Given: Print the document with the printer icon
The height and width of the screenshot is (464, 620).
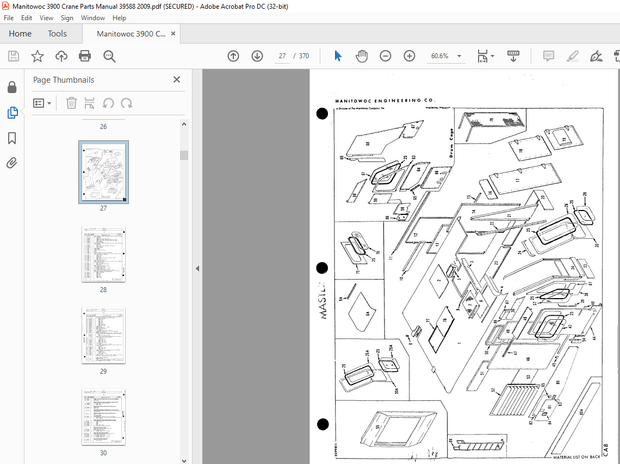Looking at the screenshot, I should click(85, 56).
